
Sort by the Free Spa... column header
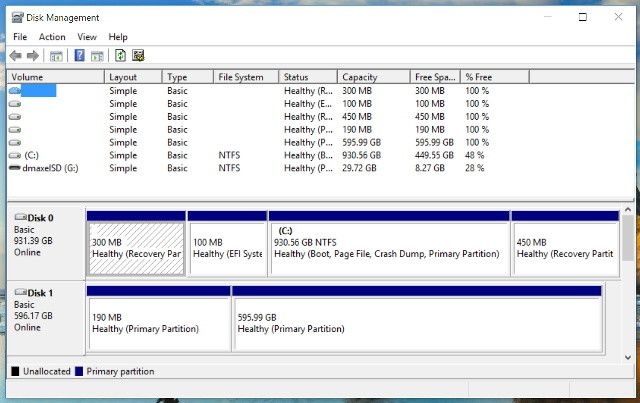tap(435, 77)
